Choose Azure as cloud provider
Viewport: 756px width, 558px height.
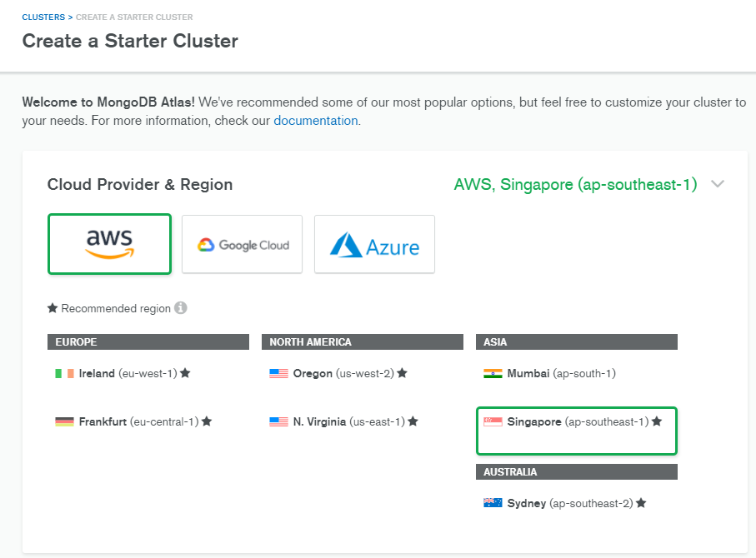click(x=374, y=244)
